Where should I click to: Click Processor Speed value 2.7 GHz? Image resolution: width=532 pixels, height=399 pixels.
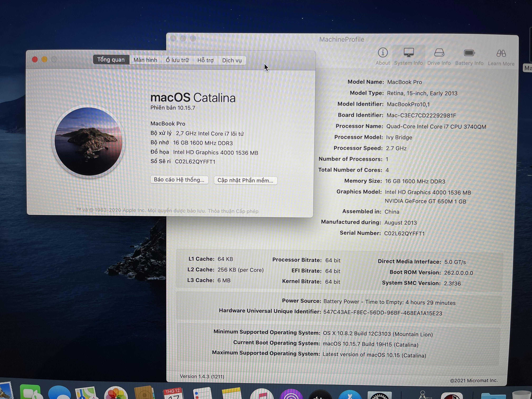pos(396,148)
